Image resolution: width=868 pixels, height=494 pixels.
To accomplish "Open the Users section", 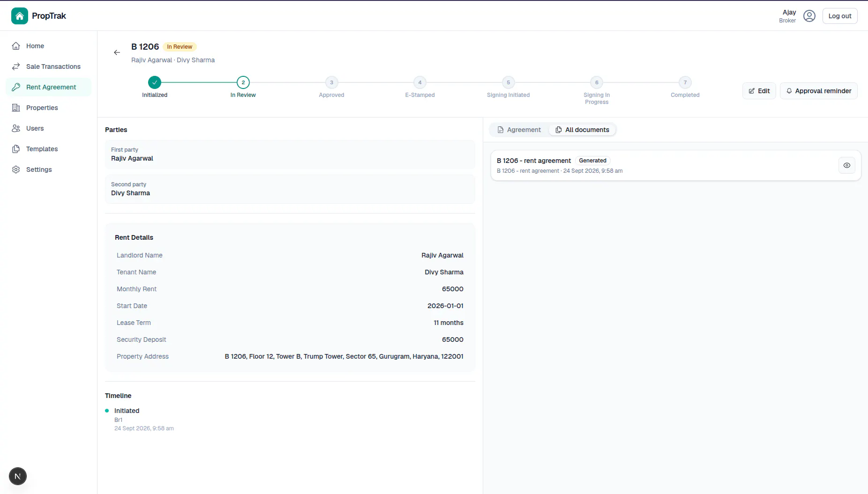I will [x=48, y=128].
